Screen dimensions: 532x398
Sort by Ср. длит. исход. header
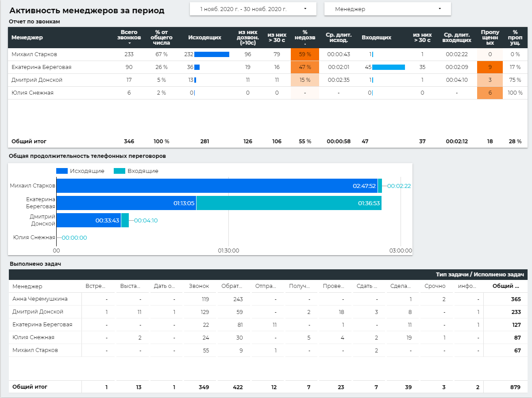(x=339, y=38)
